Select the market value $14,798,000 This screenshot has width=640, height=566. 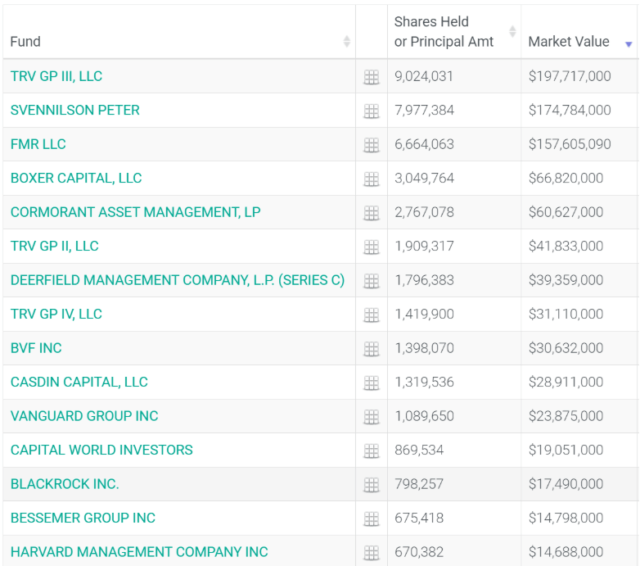point(566,518)
